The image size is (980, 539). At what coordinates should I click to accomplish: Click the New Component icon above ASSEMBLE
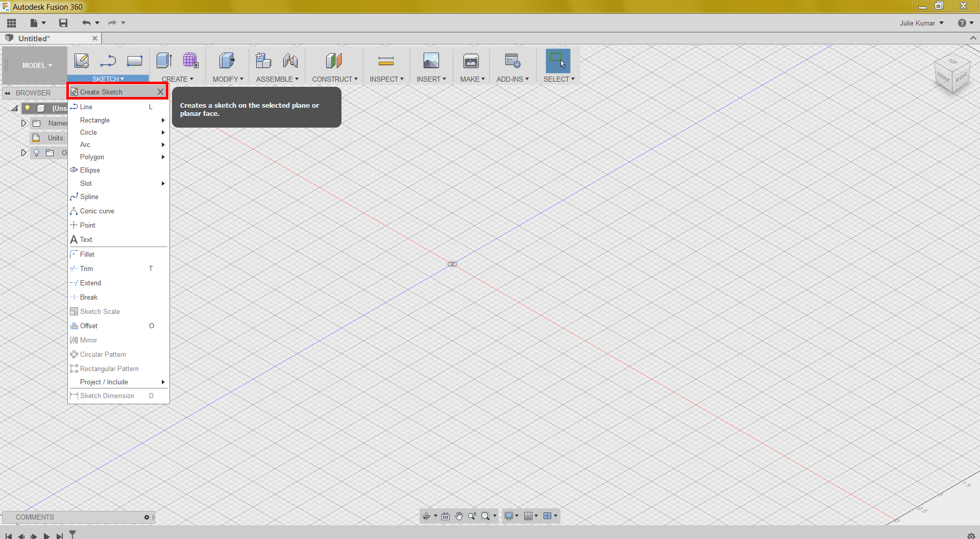(263, 61)
